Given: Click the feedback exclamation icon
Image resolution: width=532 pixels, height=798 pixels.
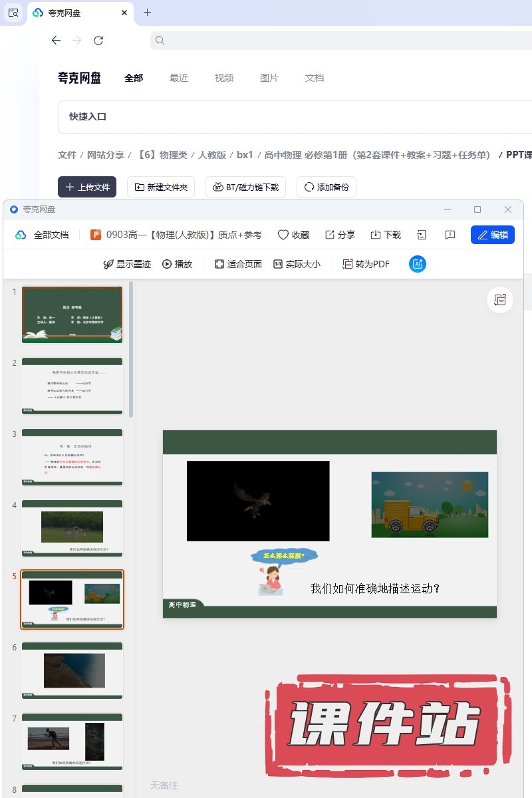Looking at the screenshot, I should click(450, 235).
